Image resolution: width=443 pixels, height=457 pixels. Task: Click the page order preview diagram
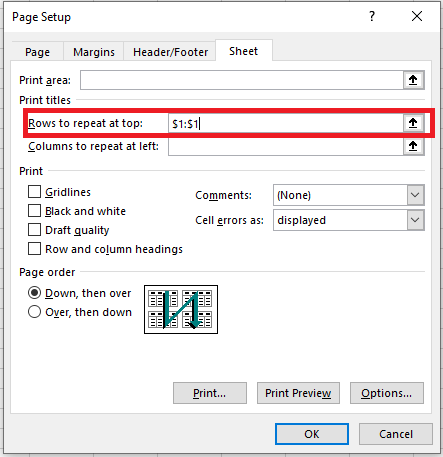[181, 309]
